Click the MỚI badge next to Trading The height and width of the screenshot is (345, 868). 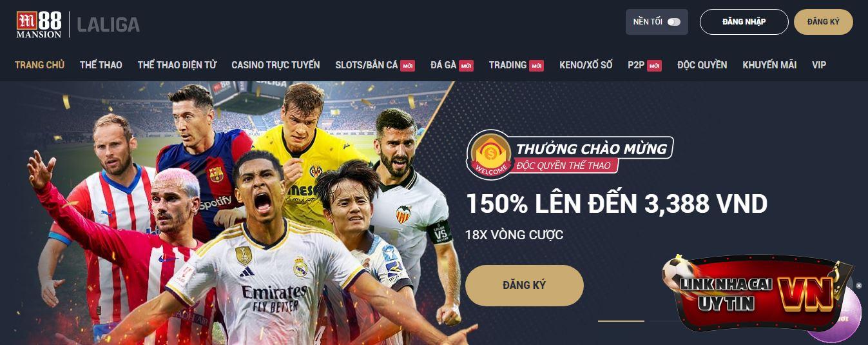click(536, 65)
